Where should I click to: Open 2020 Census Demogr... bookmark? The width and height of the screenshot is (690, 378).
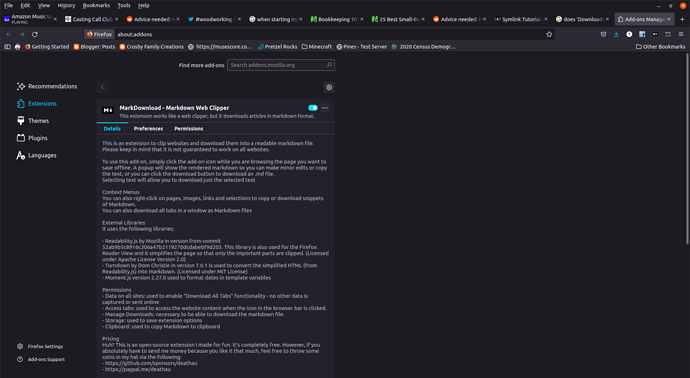pyautogui.click(x=423, y=47)
